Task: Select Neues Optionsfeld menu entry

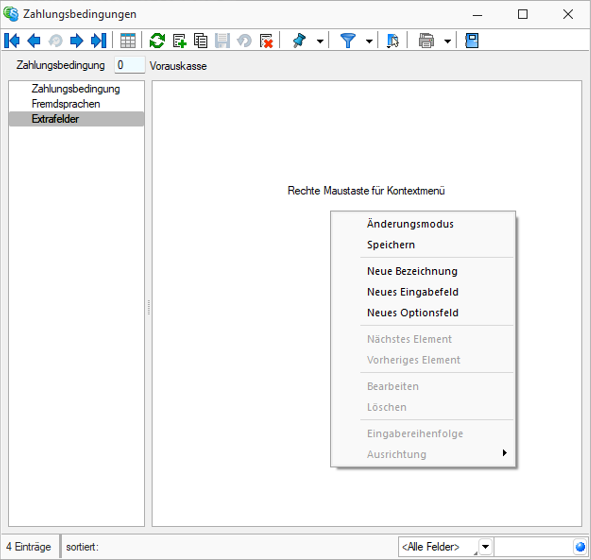Action: 413,313
